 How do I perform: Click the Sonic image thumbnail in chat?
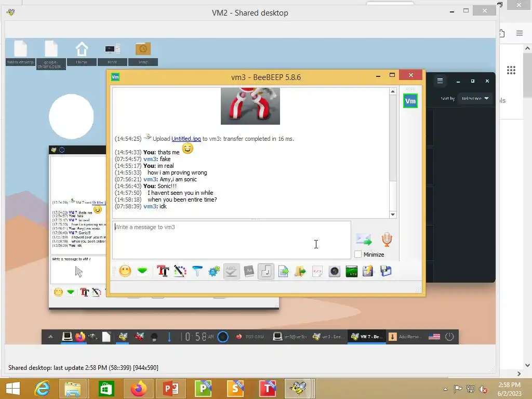tap(250, 106)
